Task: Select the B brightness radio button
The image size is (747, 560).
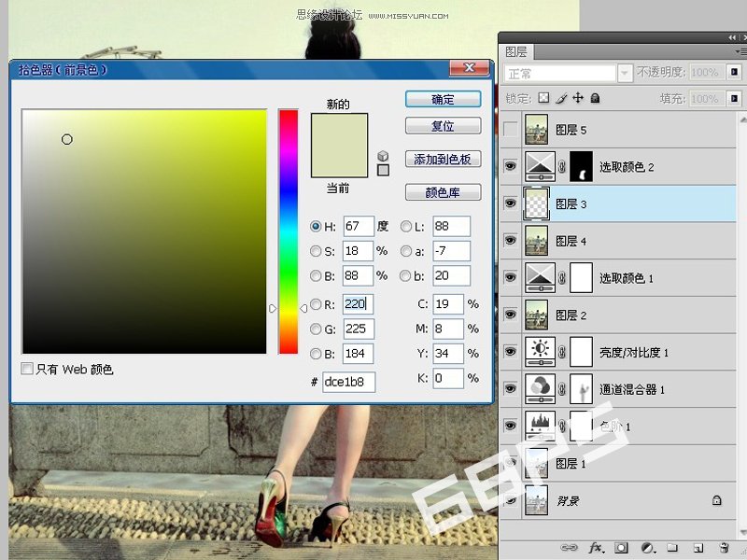Action: coord(316,275)
